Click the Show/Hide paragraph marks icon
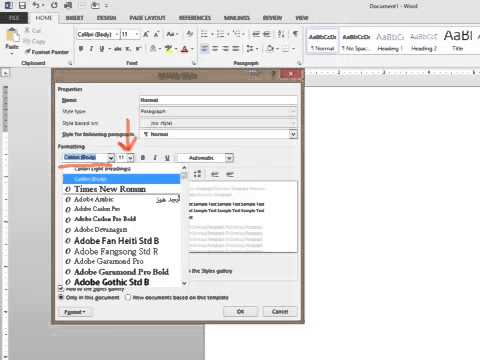The width and height of the screenshot is (480, 360). (x=295, y=34)
